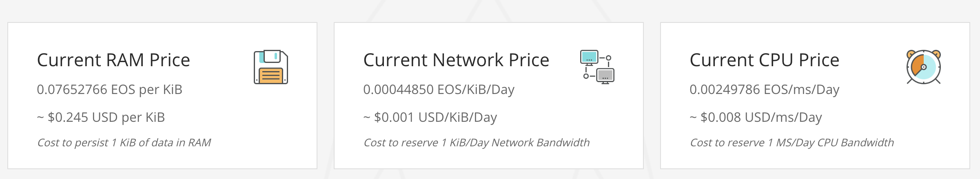The image size is (980, 179).
Task: Click the CPU Bandwidth cost description
Action: pos(792,143)
